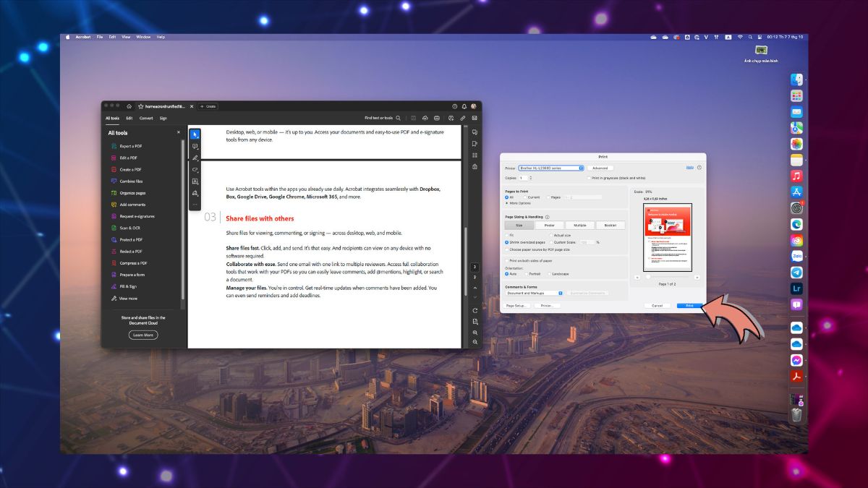The width and height of the screenshot is (868, 488).
Task: Adjust the Copies stepper arrows
Action: coord(532,178)
